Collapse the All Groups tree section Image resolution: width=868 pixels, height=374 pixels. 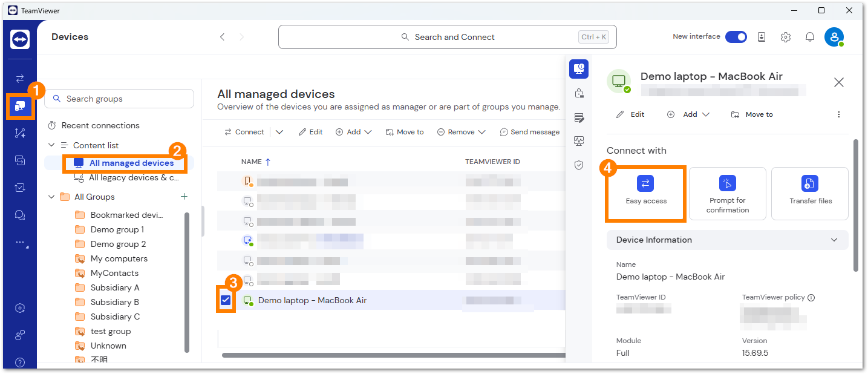[x=51, y=197]
